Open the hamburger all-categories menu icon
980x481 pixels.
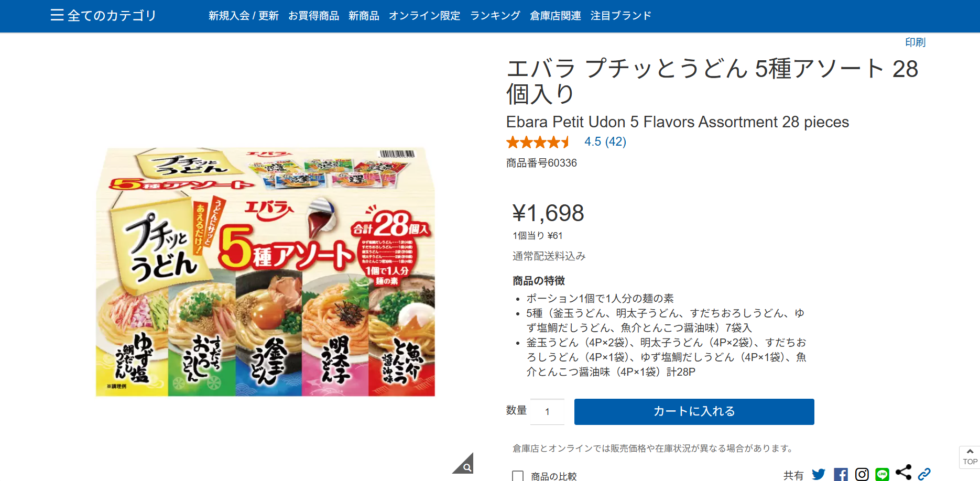point(57,15)
